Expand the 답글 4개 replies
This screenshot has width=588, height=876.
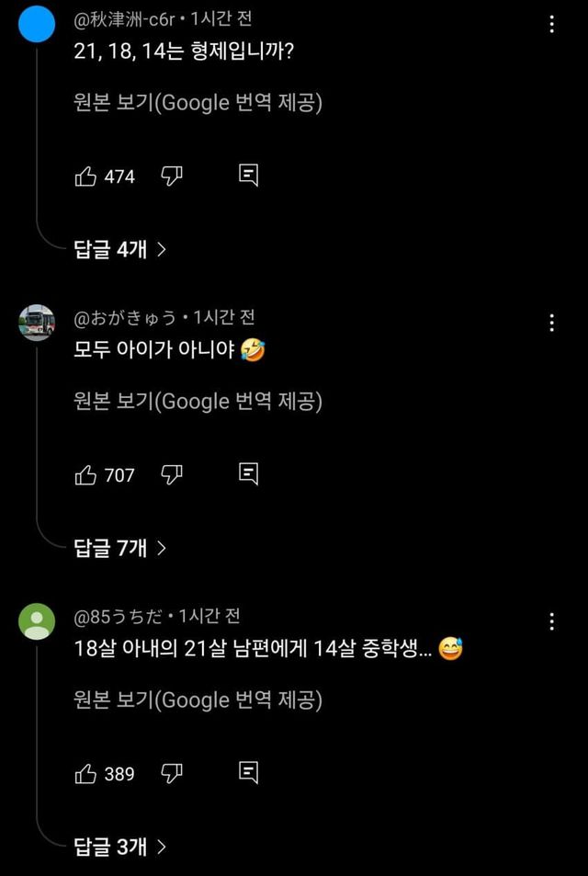(119, 249)
